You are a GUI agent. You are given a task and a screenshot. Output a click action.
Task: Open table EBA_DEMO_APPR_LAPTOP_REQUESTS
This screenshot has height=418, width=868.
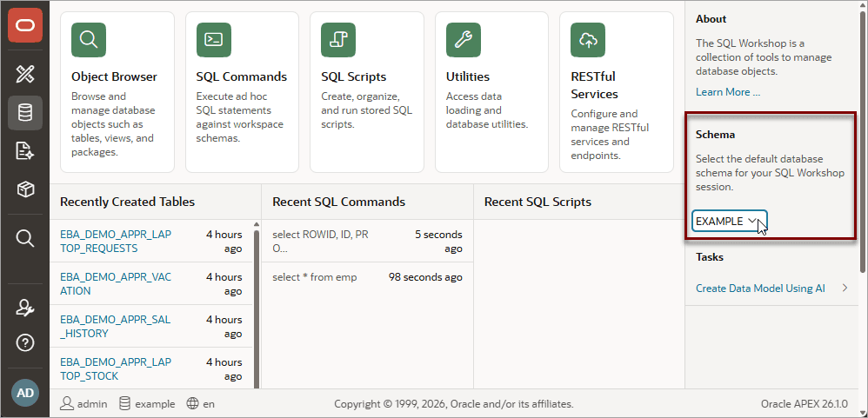point(116,242)
